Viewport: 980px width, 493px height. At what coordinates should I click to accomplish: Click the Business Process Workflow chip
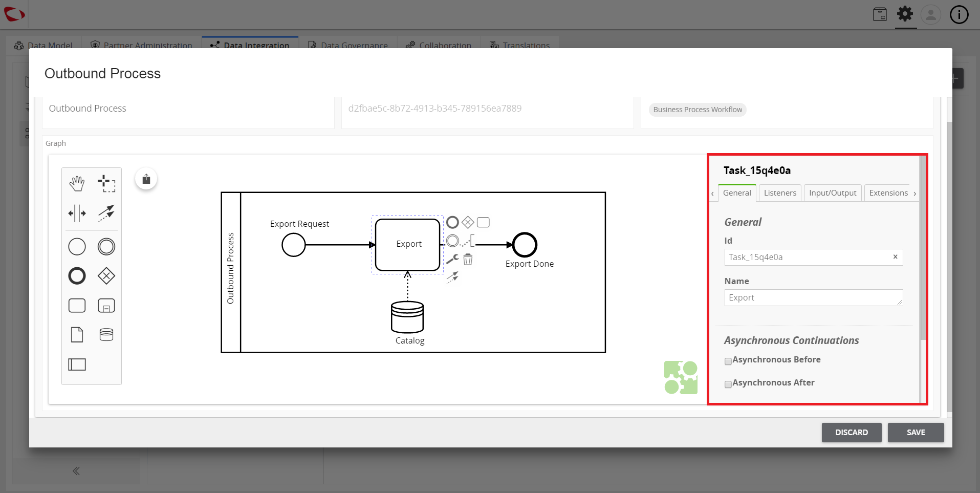click(x=698, y=110)
